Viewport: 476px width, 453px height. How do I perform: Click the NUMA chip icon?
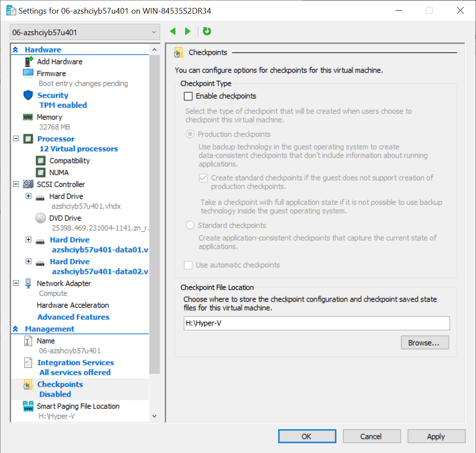40,172
